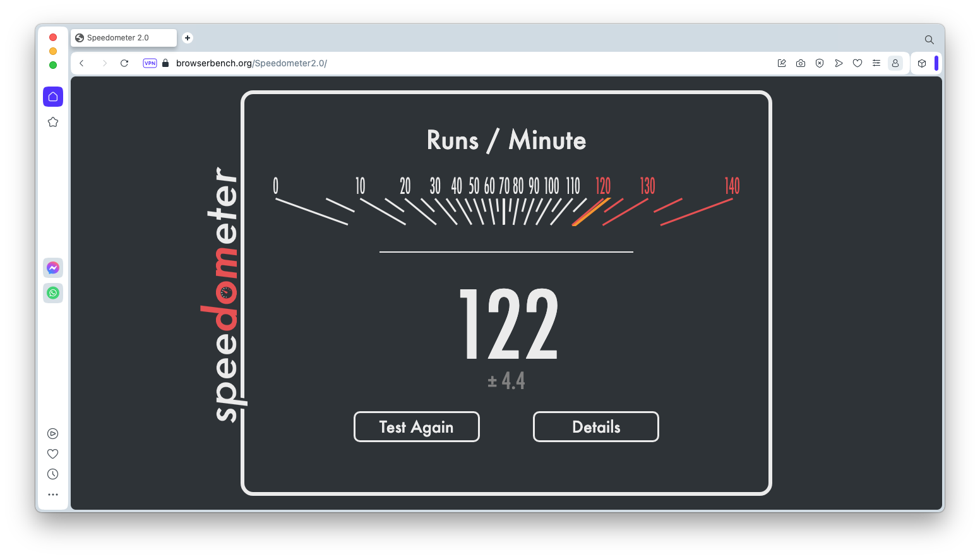Click the gauge label 10
This screenshot has height=559, width=980.
pyautogui.click(x=361, y=186)
